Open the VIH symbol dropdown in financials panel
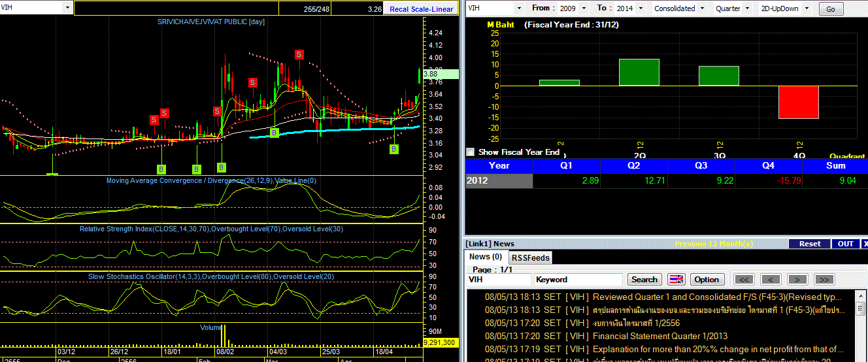The image size is (868, 362). [x=520, y=8]
